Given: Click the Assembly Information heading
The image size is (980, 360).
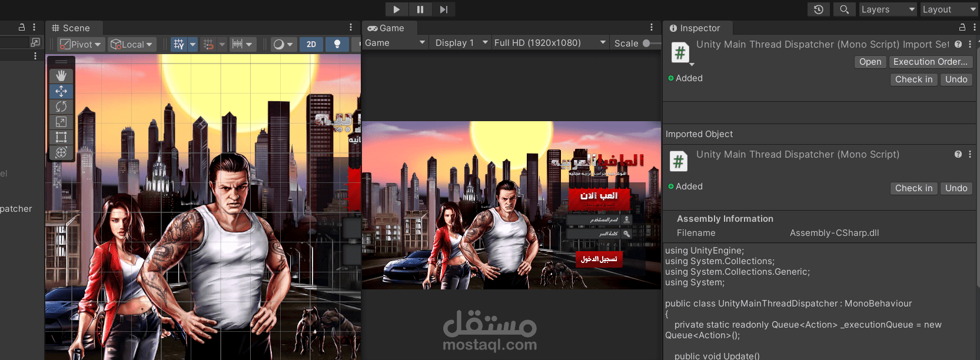Looking at the screenshot, I should coord(725,219).
